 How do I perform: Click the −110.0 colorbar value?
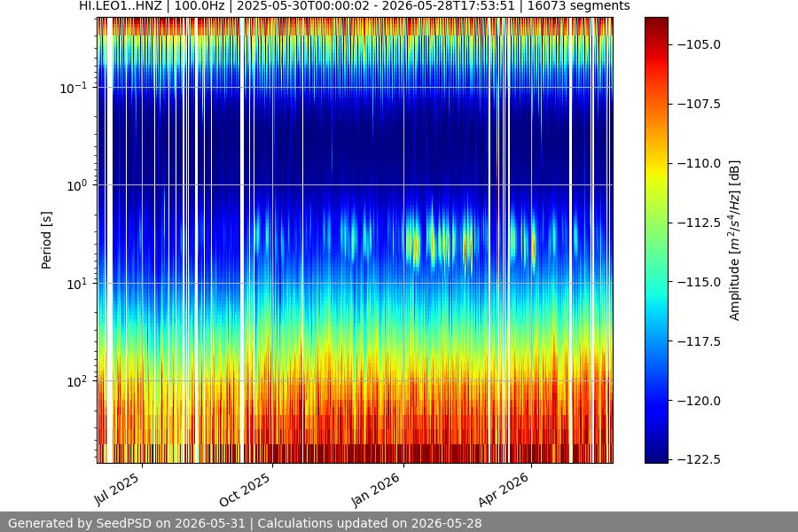click(700, 163)
